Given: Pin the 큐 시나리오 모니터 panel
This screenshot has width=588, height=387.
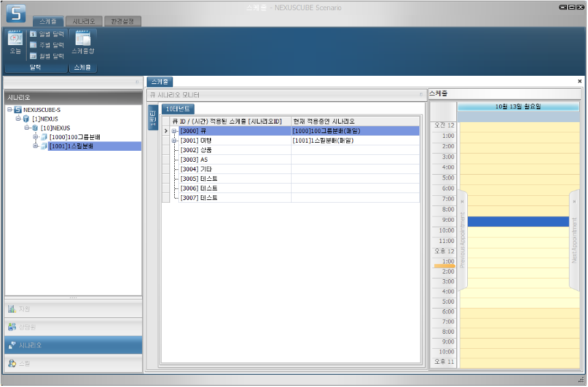Looking at the screenshot, I should (x=421, y=94).
